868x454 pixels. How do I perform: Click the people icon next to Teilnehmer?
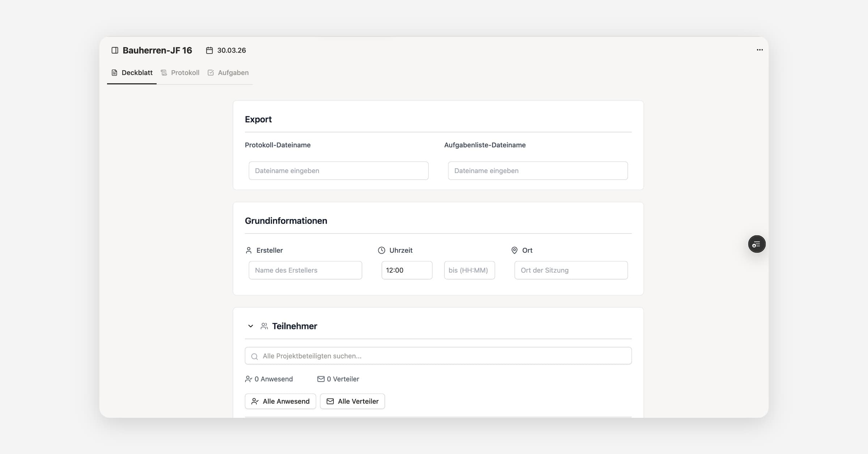tap(264, 326)
